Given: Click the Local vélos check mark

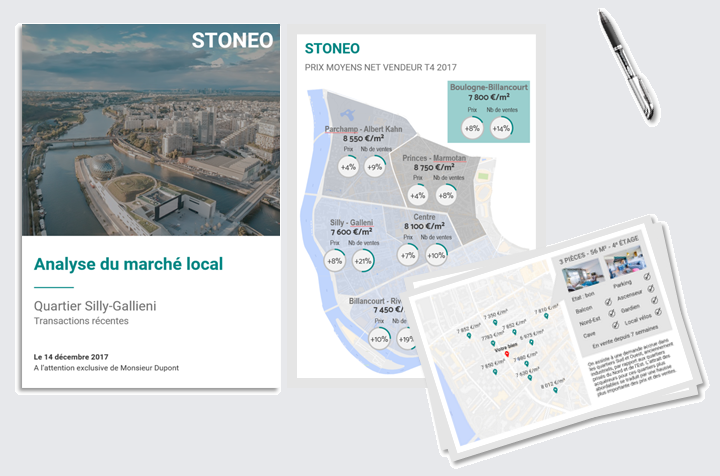Looking at the screenshot, I should pos(658,312).
